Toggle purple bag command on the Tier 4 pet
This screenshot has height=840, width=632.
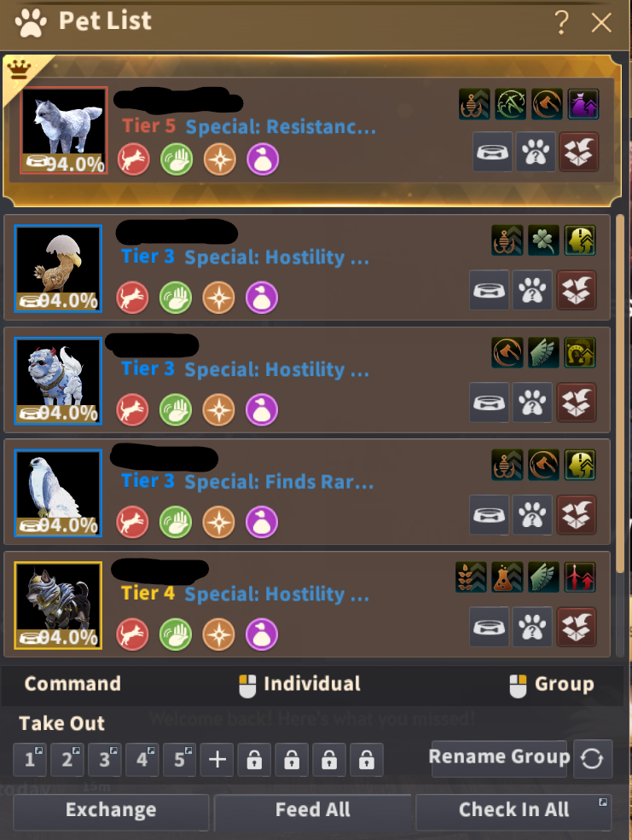[261, 634]
